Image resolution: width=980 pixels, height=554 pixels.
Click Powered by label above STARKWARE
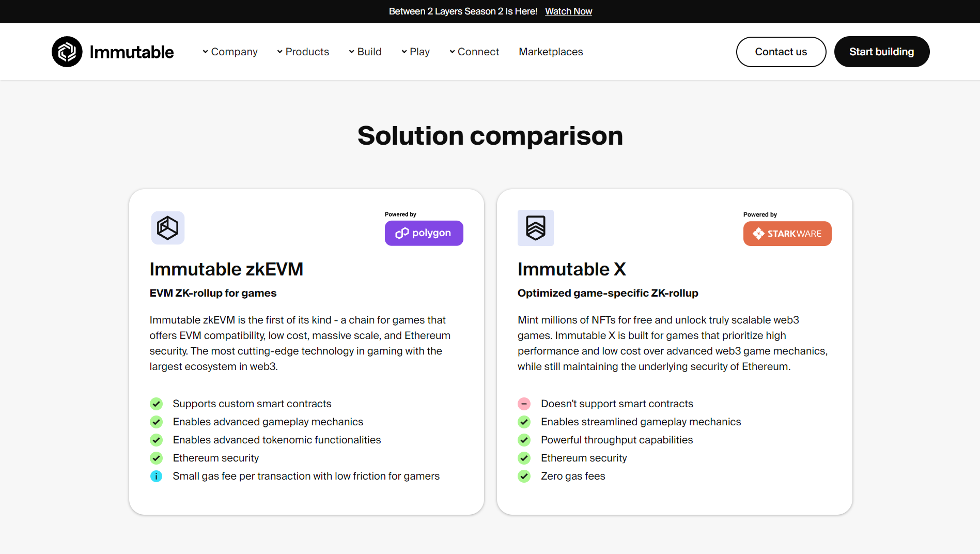760,214
